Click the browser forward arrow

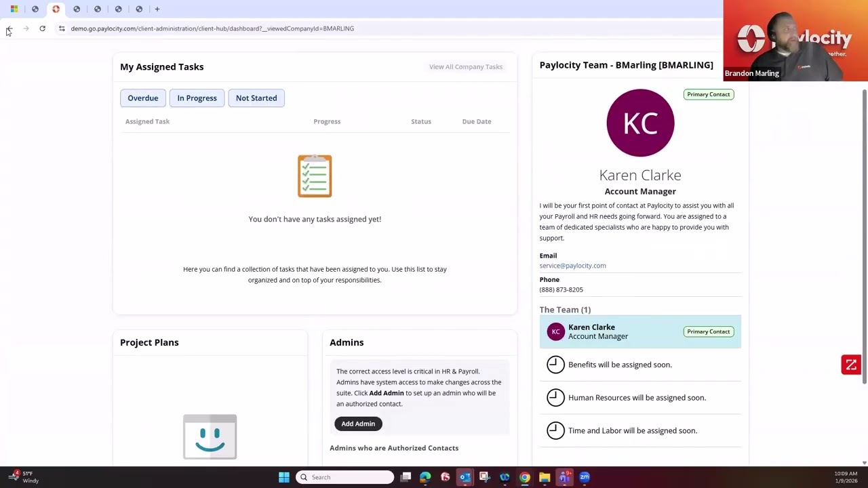tap(26, 28)
